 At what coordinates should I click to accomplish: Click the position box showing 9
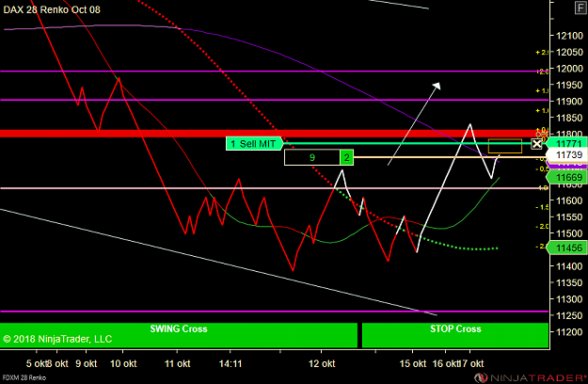312,157
